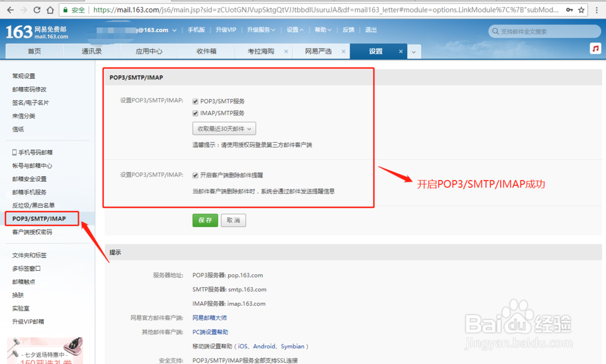Screen dimensions: 606x364
Task: Open 手机版 link
Action: [x=196, y=30]
